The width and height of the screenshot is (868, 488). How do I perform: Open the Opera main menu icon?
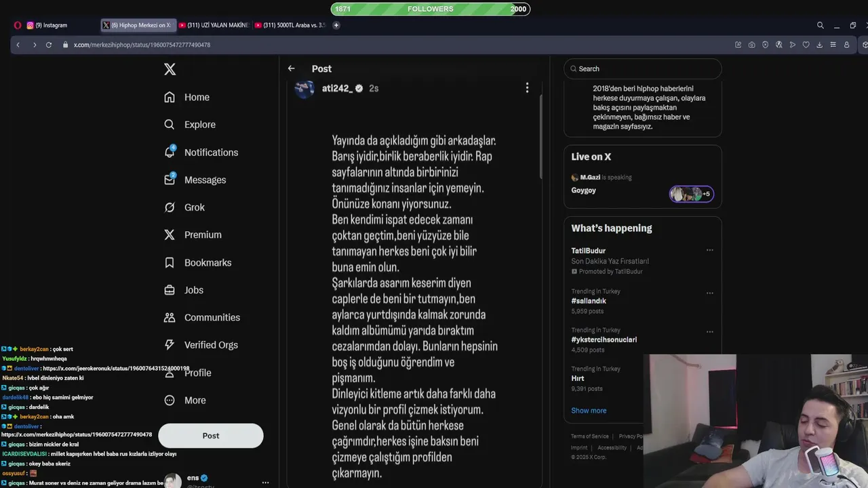[18, 25]
